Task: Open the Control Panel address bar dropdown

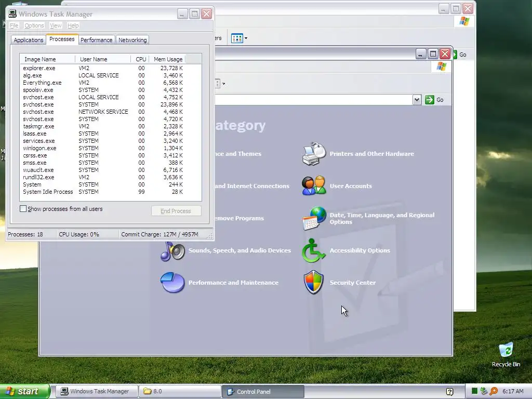Action: (417, 100)
